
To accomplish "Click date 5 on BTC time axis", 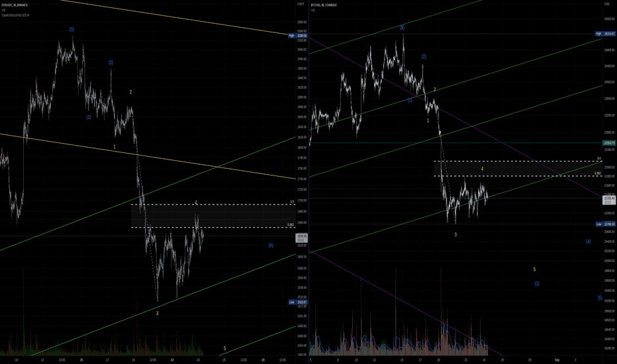I will [310, 359].
